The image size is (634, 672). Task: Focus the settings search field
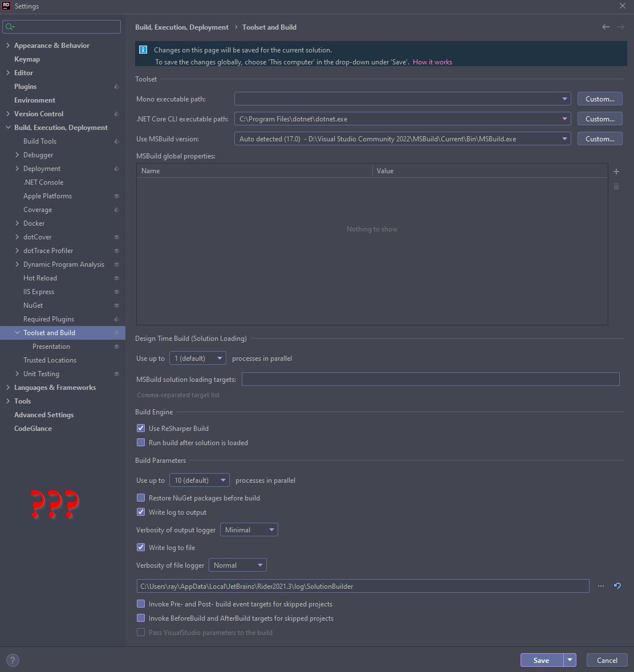62,27
